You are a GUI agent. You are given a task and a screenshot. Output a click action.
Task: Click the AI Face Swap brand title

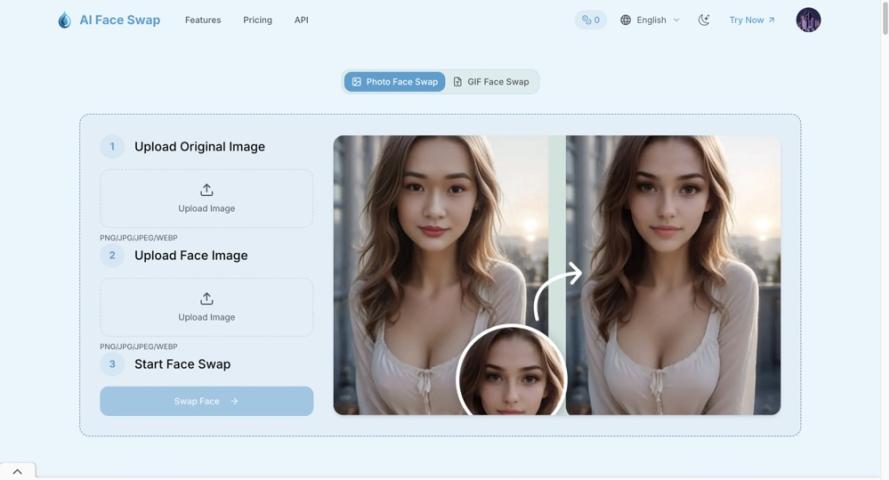pyautogui.click(x=120, y=20)
